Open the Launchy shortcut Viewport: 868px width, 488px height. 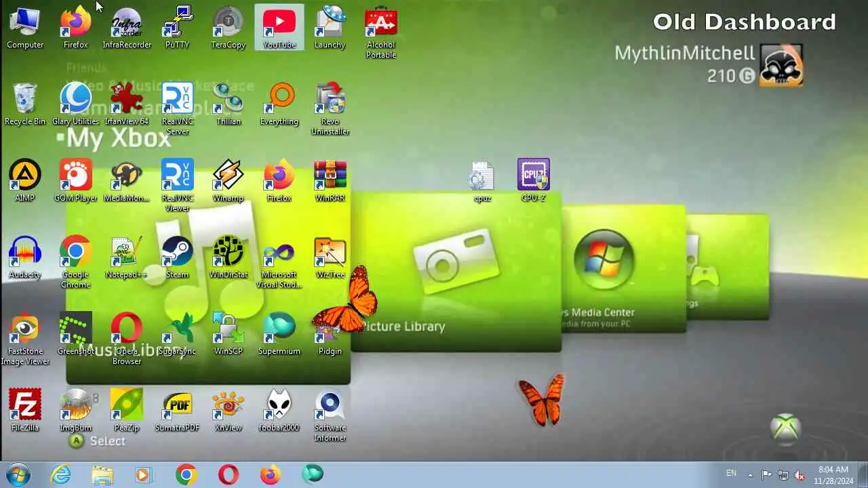click(x=330, y=28)
